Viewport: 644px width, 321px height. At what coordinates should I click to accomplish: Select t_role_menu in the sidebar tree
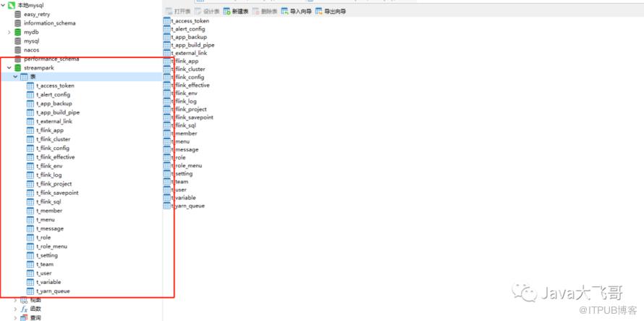tap(52, 246)
